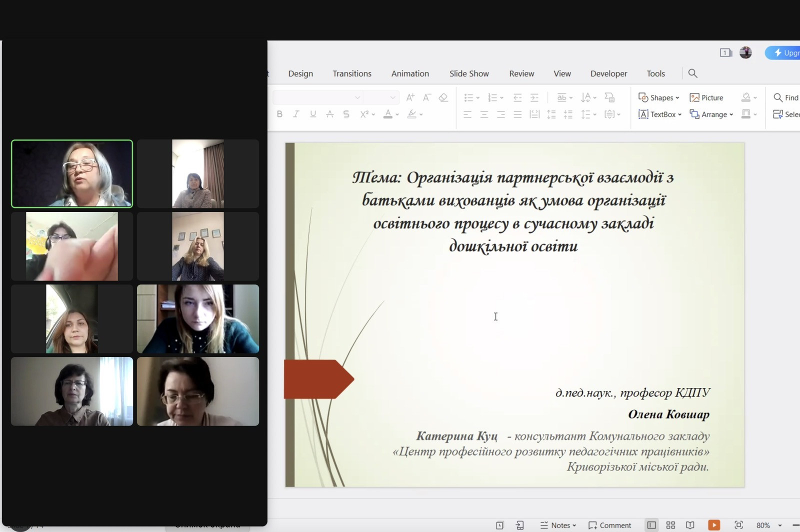Select the highlighted speaker's video tile
Viewport: 800px width, 532px height.
(x=72, y=173)
